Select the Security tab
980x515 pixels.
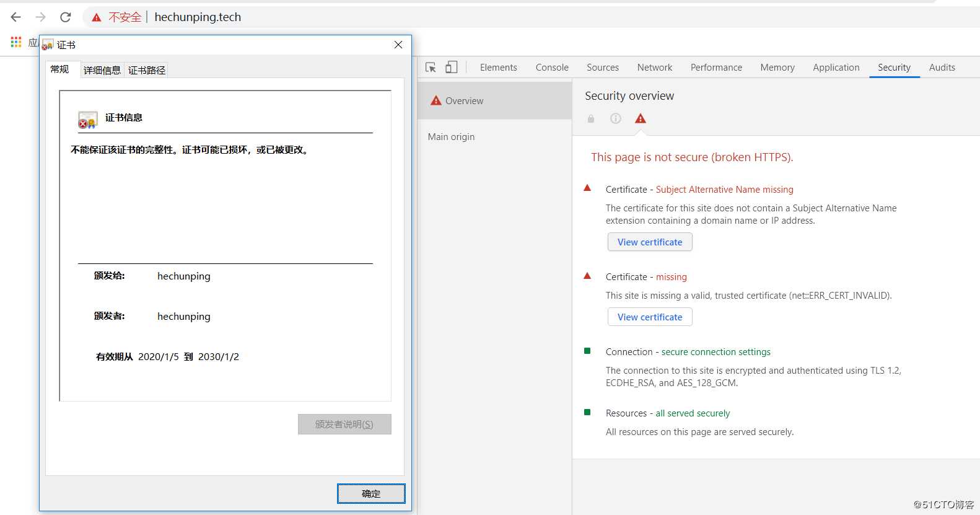tap(894, 68)
